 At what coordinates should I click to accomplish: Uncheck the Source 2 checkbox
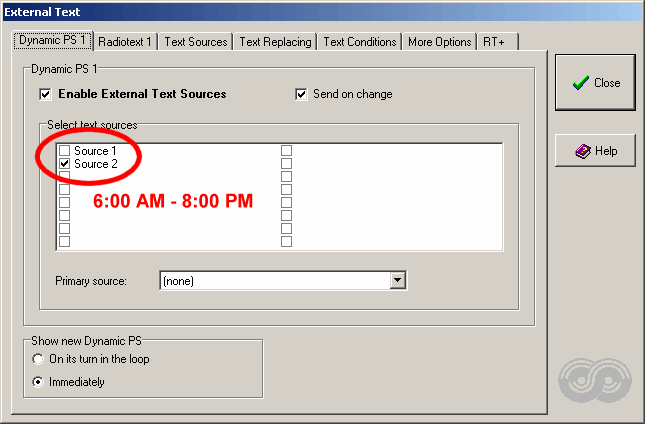point(65,164)
